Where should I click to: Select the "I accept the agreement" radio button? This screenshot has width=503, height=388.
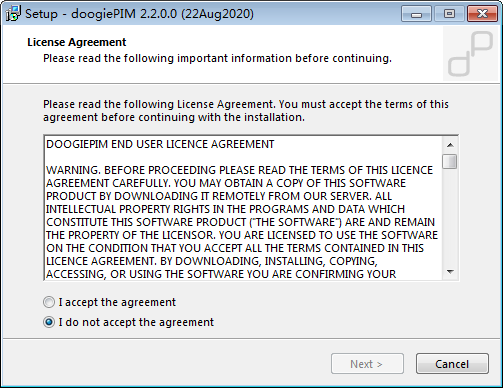coord(49,302)
